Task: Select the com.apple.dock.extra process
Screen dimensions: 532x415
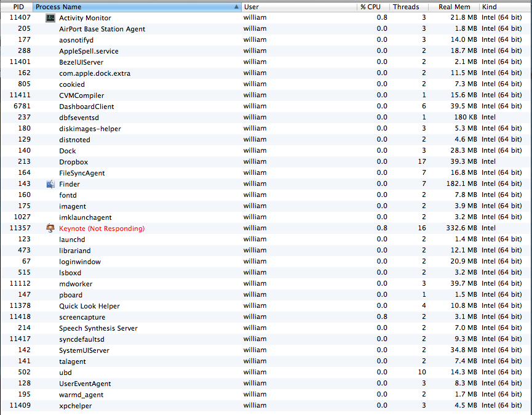Action: point(95,73)
